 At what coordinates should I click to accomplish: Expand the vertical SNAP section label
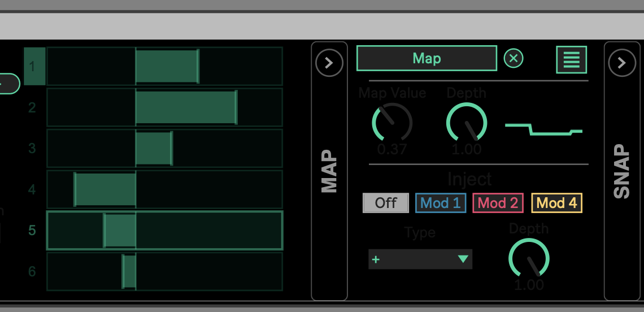(x=621, y=171)
